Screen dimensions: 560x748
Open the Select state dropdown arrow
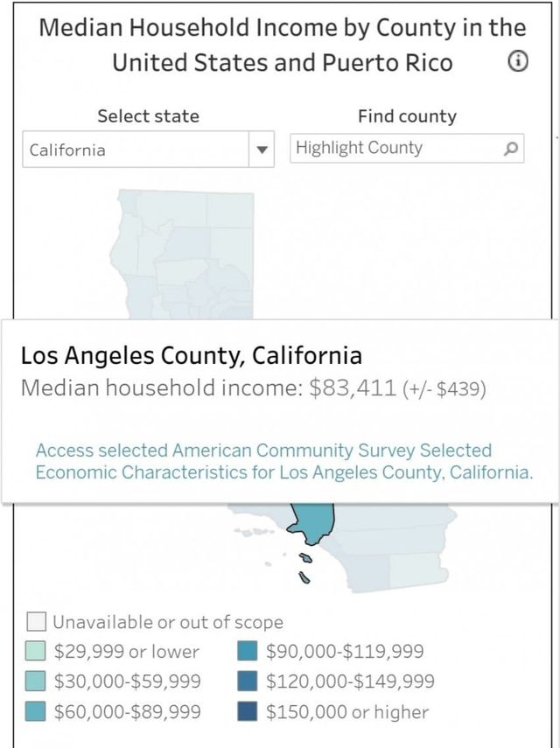click(261, 150)
